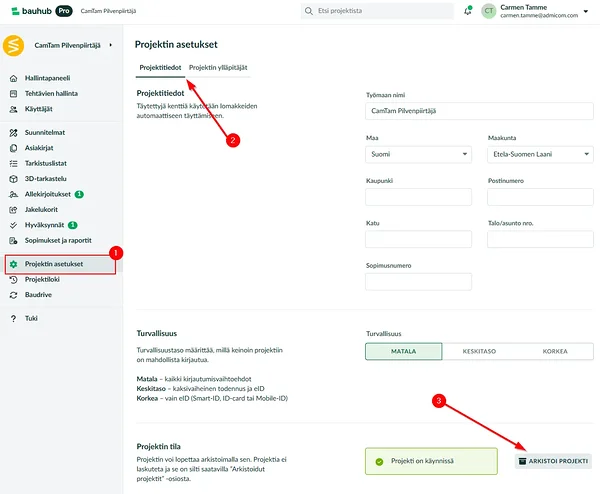Screen dimensions: 600x494
Task: Click the Tuki question mark icon
Action: (x=13, y=318)
